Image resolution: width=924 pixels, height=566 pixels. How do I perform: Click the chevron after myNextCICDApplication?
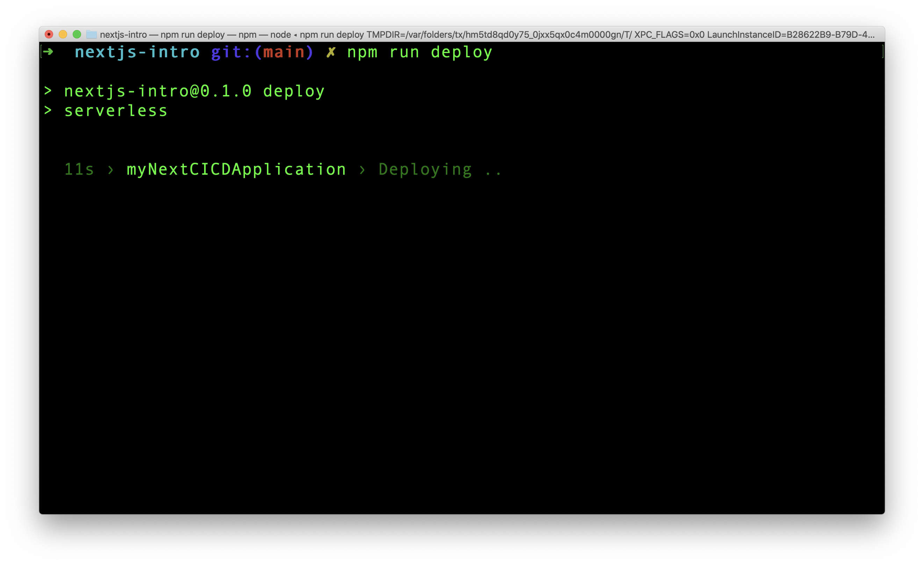point(363,169)
